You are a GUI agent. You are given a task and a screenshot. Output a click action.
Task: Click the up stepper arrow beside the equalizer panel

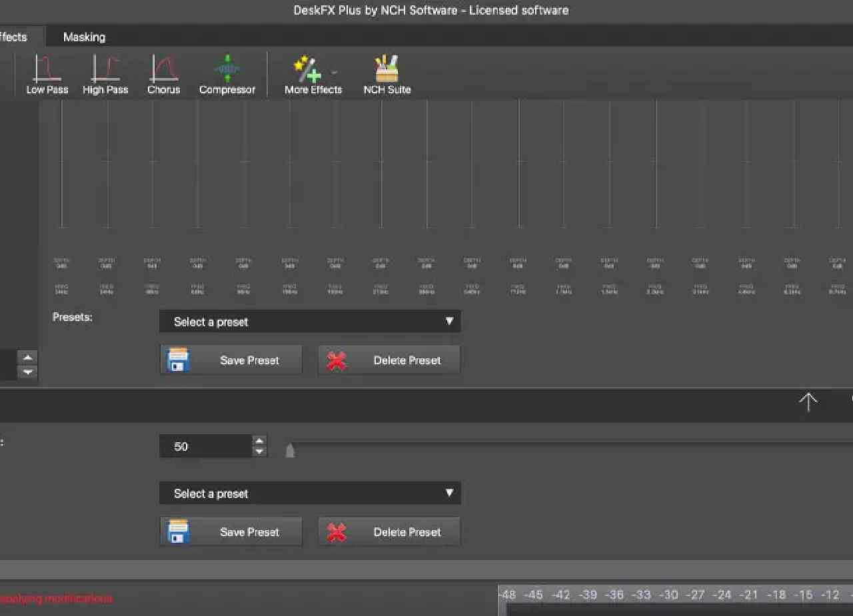coord(27,357)
